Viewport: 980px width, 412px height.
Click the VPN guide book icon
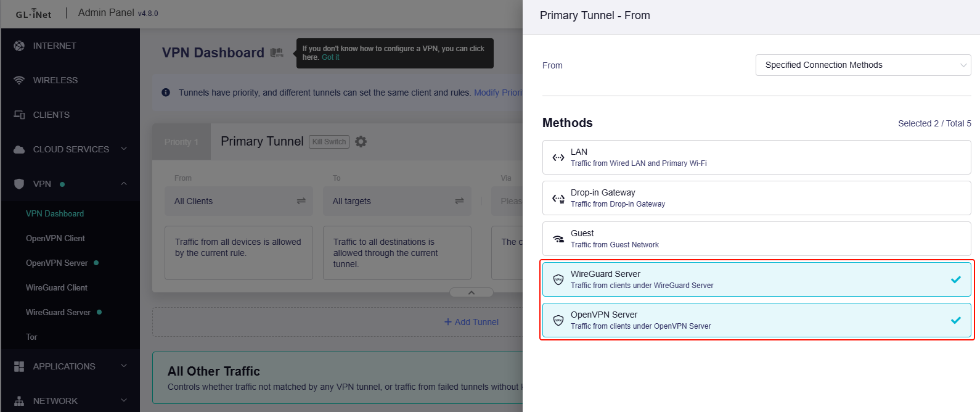click(x=277, y=53)
